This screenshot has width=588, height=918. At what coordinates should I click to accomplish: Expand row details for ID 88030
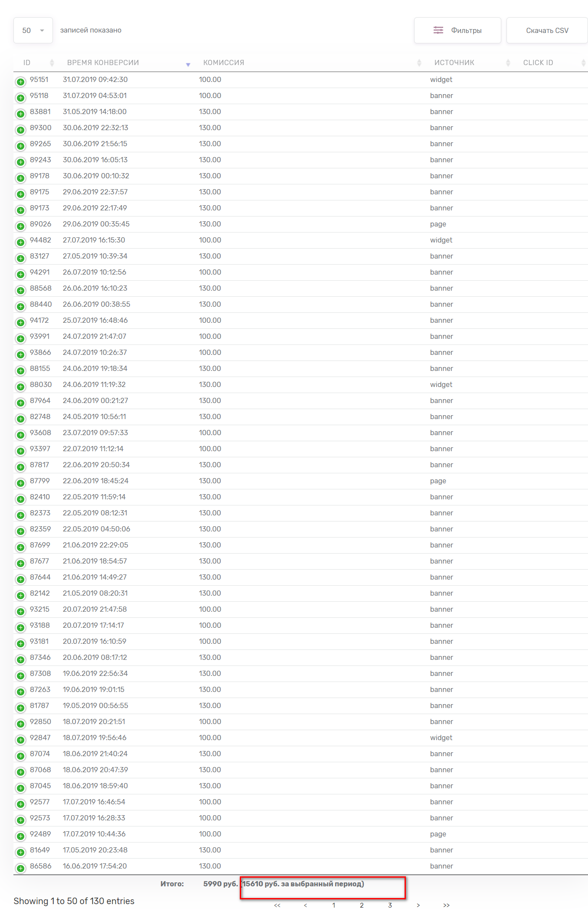coord(20,387)
